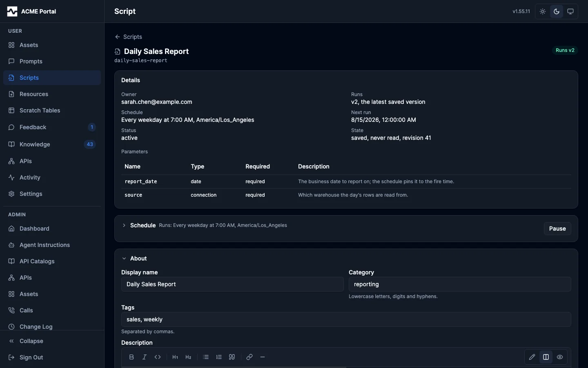Switch to light theme sun icon
This screenshot has height=368, width=588.
click(543, 11)
